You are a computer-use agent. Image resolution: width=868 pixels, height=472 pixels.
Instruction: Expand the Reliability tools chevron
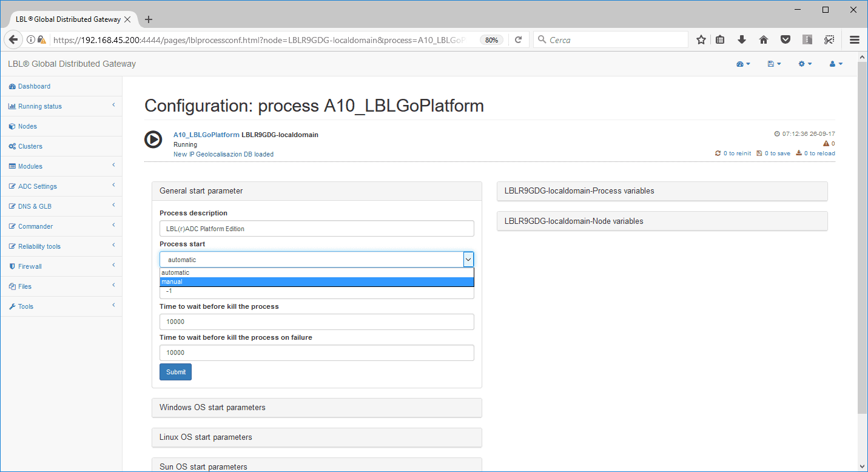[113, 246]
